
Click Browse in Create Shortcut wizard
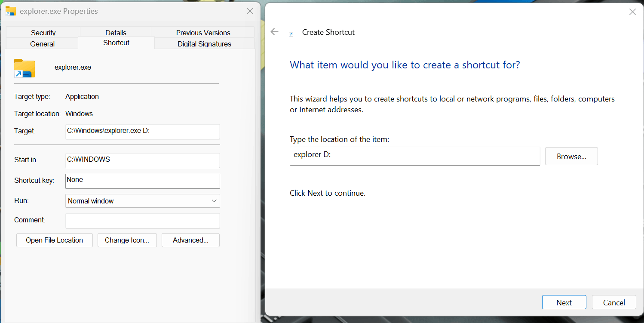click(571, 157)
